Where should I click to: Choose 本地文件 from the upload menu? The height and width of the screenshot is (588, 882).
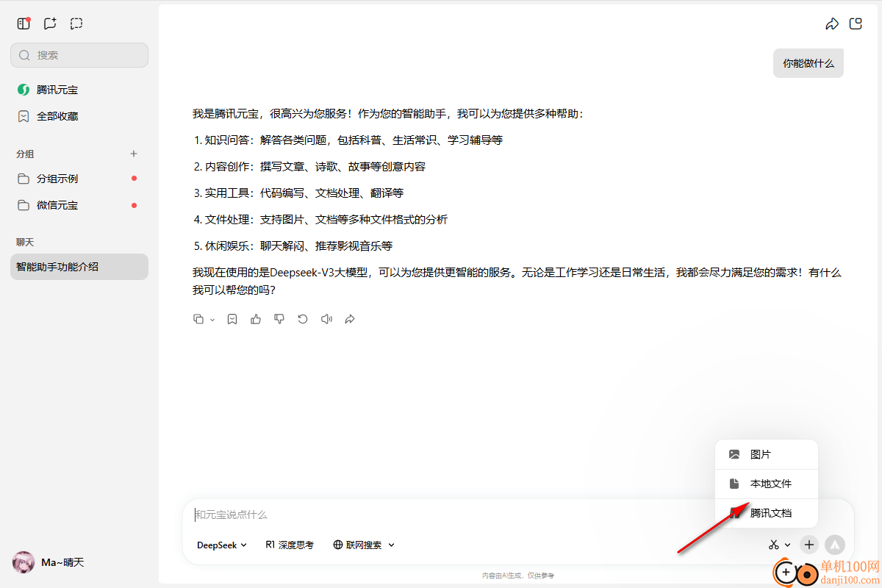click(x=767, y=484)
